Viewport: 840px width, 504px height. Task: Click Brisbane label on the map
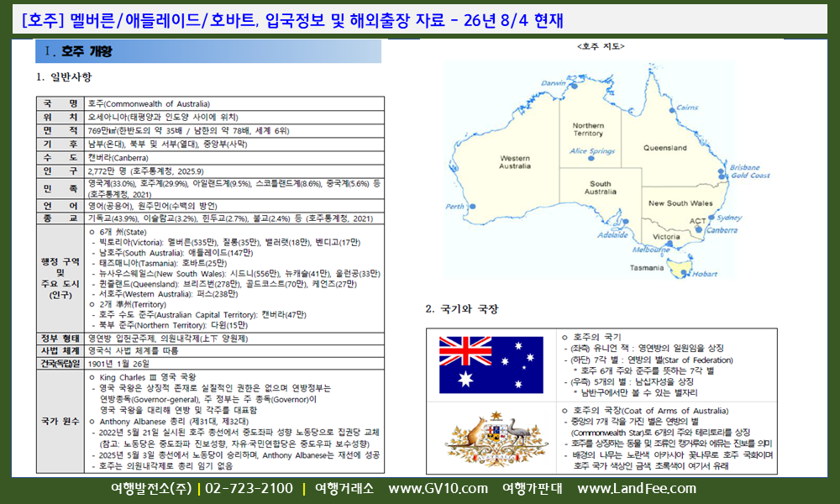(744, 168)
